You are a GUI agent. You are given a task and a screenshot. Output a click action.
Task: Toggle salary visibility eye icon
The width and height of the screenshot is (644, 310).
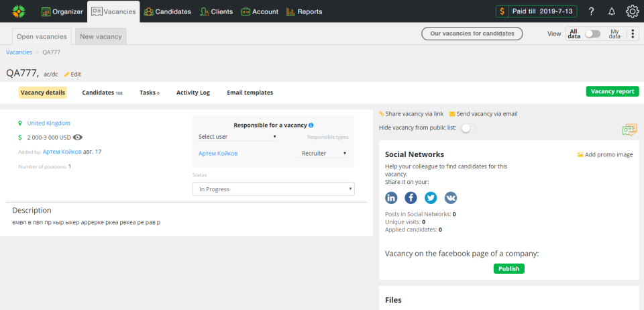[78, 137]
